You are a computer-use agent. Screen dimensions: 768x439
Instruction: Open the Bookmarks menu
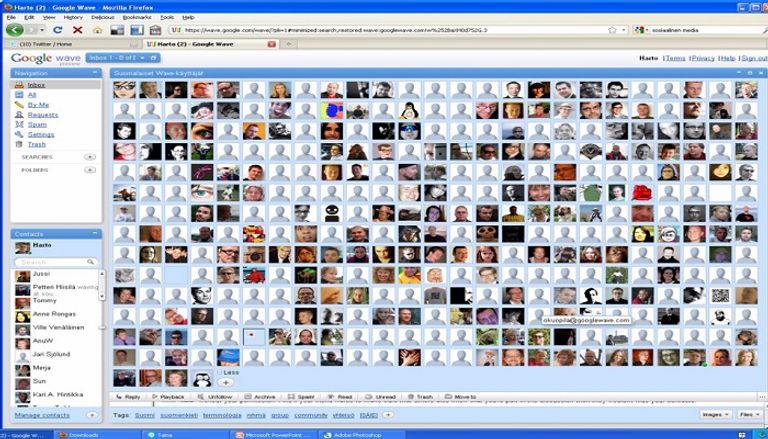pos(138,17)
